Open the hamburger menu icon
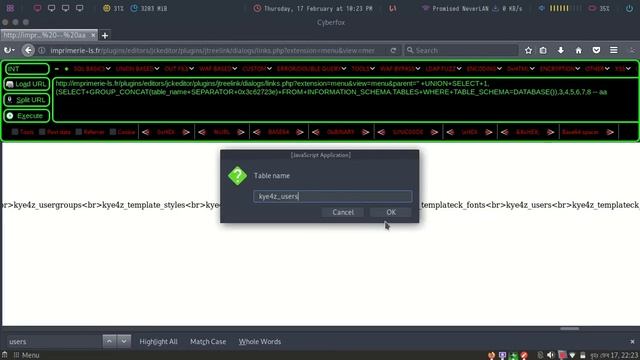This screenshot has height=360, width=640. (x=613, y=50)
